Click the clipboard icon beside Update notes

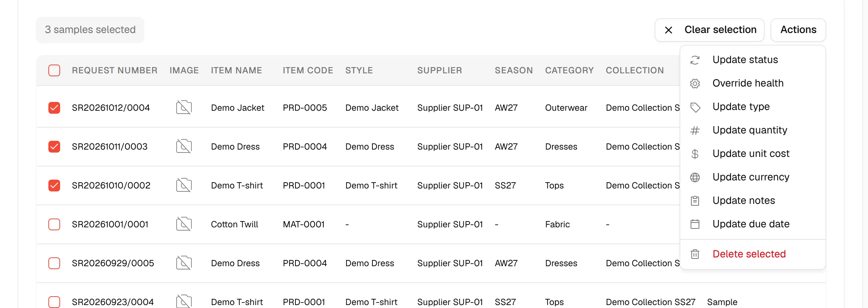click(695, 201)
